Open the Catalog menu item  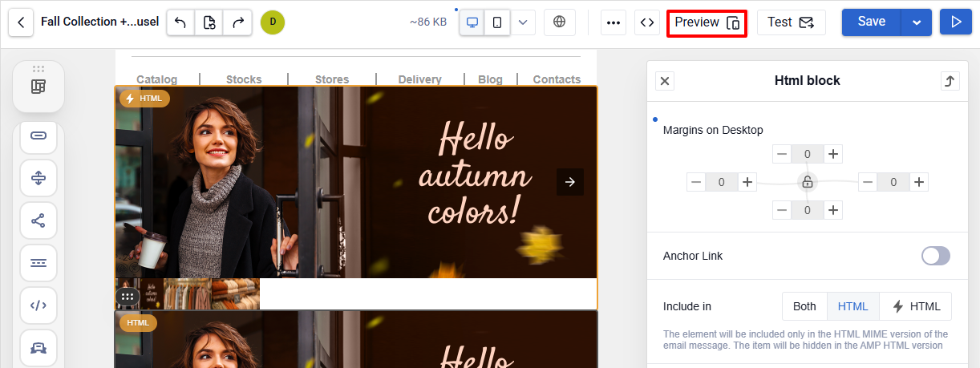[157, 79]
